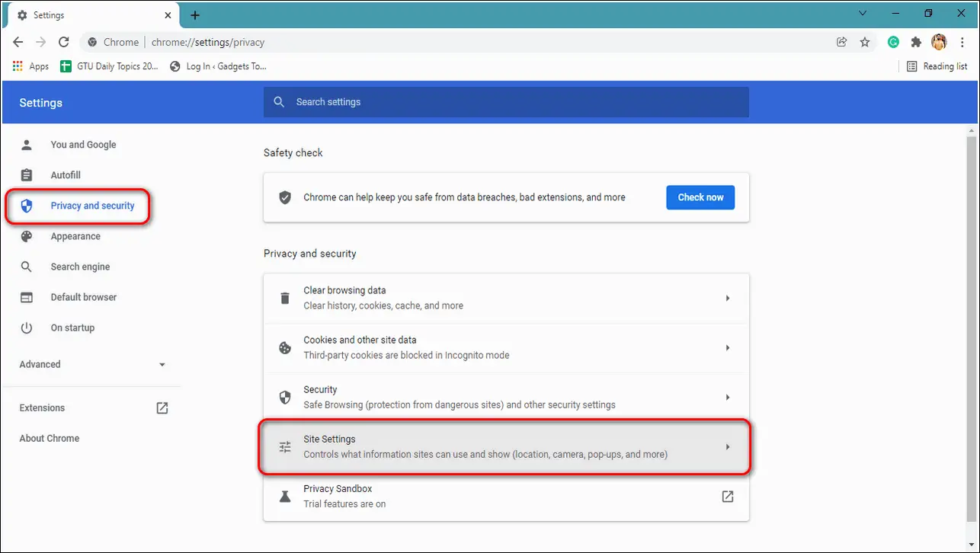The width and height of the screenshot is (980, 553).
Task: Open the Clear browsing data row
Action: point(506,298)
